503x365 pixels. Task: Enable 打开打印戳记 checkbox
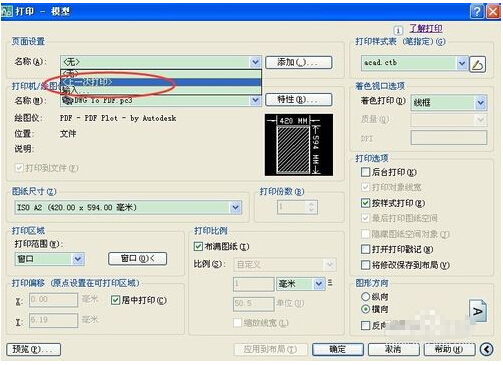(x=366, y=249)
